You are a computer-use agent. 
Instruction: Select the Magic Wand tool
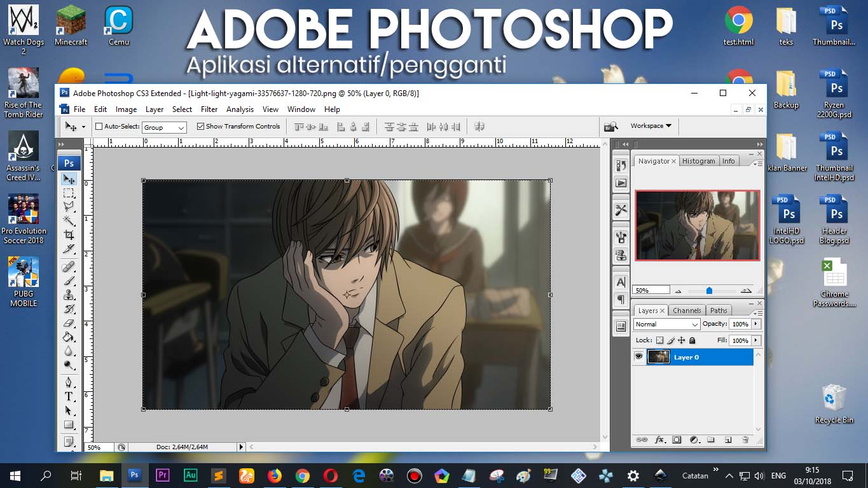point(69,220)
